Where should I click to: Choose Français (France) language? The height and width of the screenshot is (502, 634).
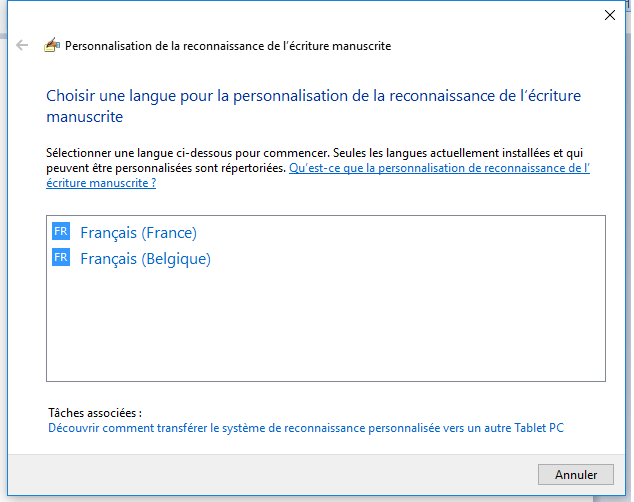[138, 233]
